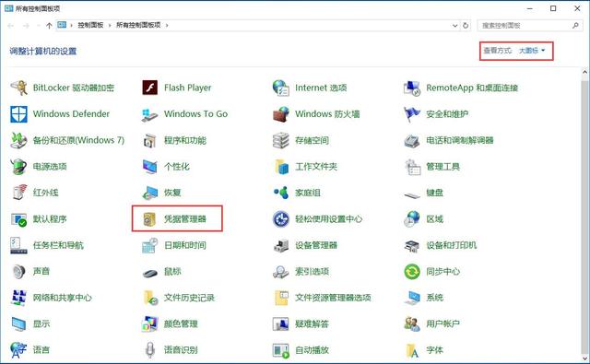
Task: Open the Windows Defender shield icon
Action: point(18,114)
